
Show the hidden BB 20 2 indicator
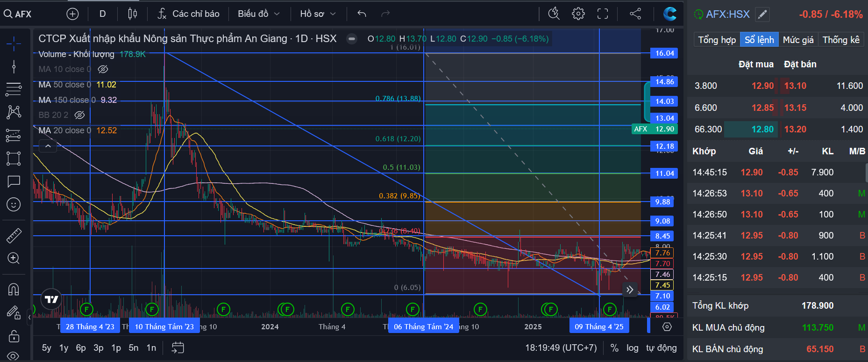[80, 115]
